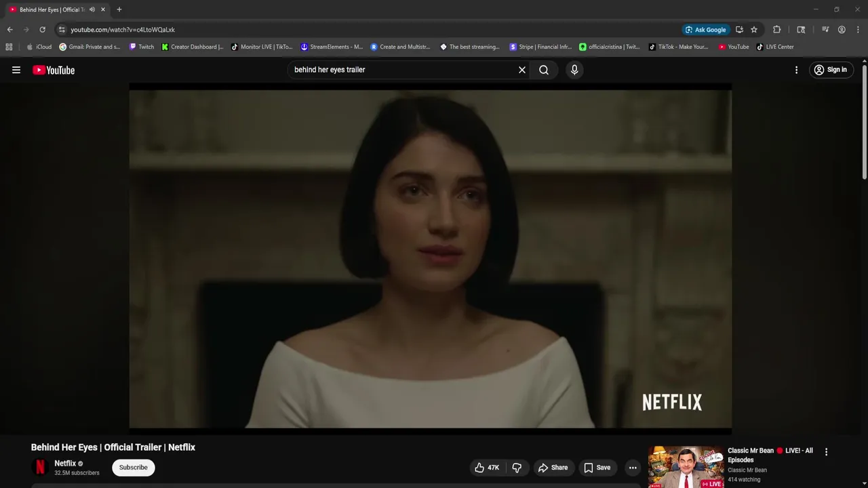Open options for Classic Mr Bean video
The image size is (868, 488).
[x=826, y=452]
